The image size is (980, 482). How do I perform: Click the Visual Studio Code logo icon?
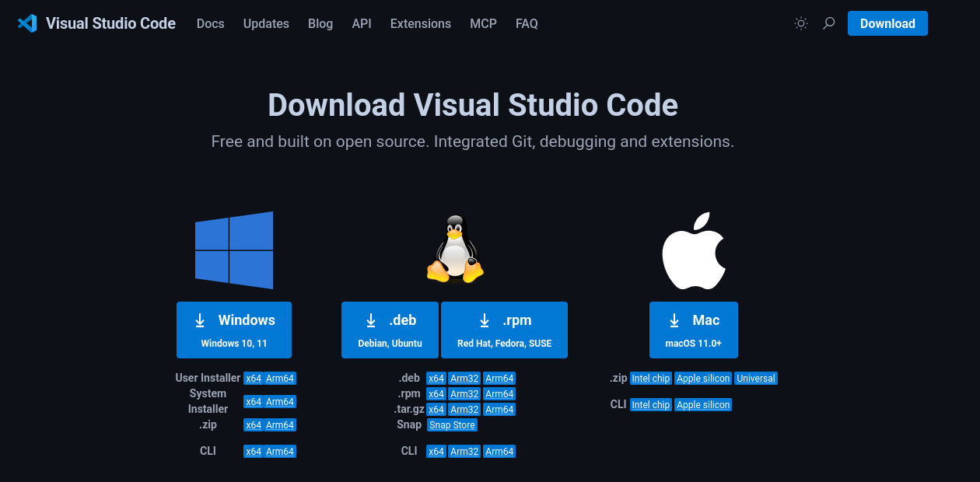27,23
